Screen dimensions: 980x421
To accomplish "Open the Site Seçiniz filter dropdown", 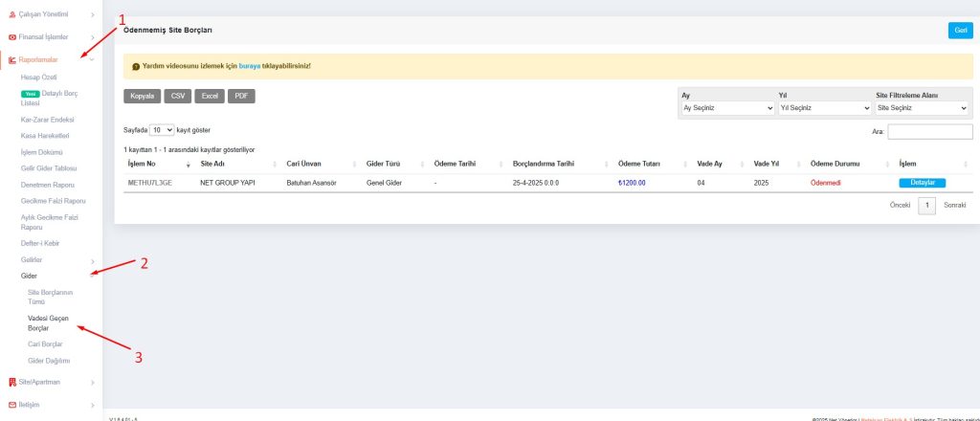I will click(923, 109).
